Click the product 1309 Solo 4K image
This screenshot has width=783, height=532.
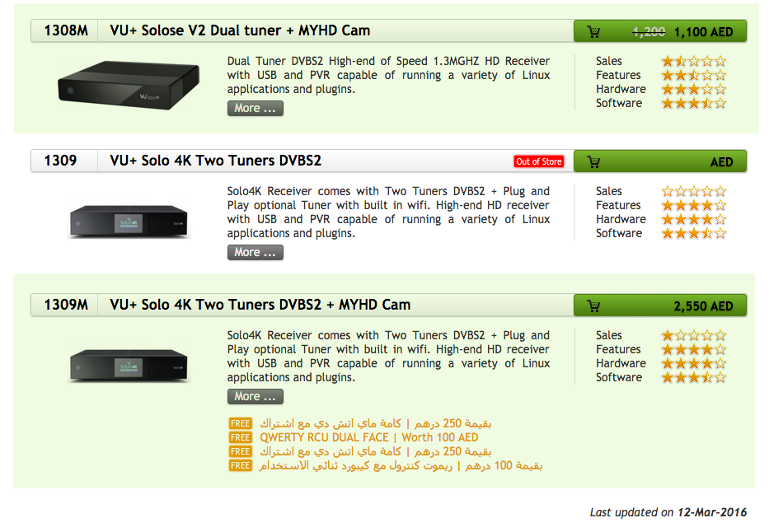click(x=129, y=222)
